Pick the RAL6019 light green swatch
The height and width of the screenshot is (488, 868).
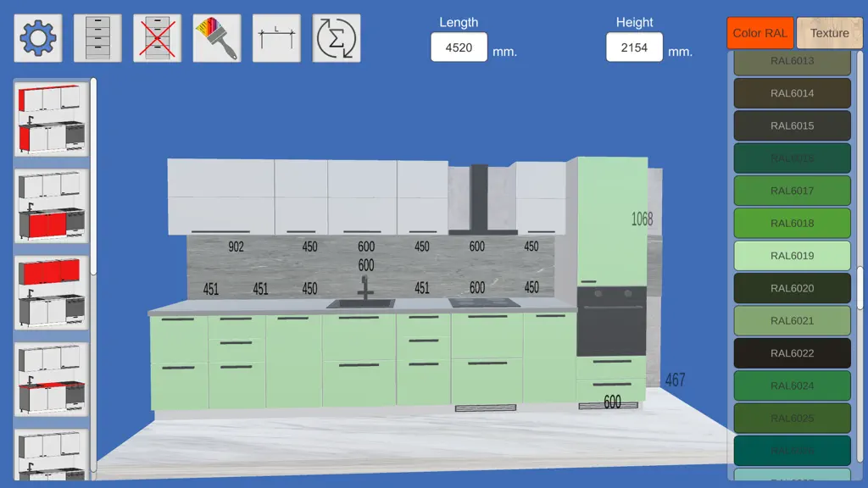point(793,256)
